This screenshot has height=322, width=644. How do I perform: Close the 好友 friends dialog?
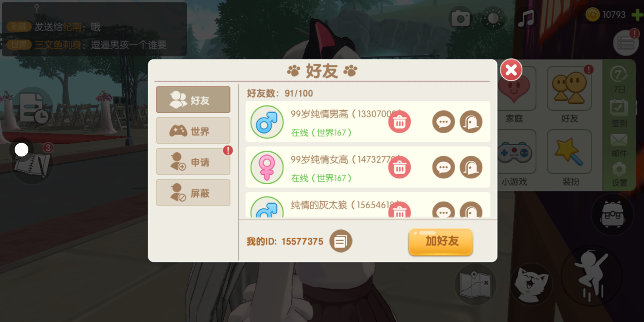(511, 70)
